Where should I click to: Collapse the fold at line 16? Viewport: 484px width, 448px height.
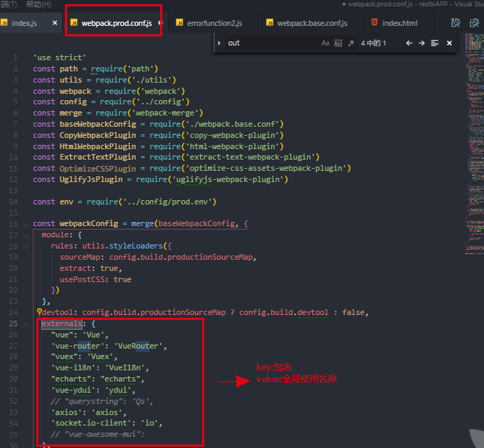pyautogui.click(x=27, y=225)
